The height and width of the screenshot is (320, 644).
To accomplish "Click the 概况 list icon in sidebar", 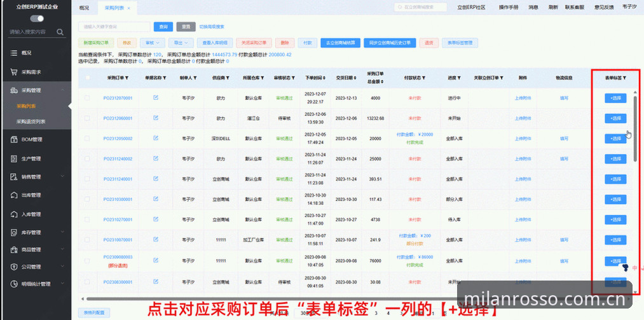I will 13,53.
